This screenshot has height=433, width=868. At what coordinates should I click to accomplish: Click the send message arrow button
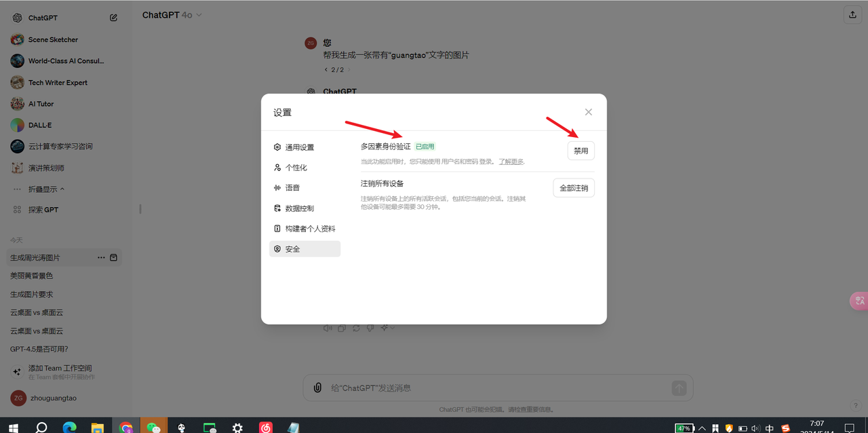click(x=679, y=388)
